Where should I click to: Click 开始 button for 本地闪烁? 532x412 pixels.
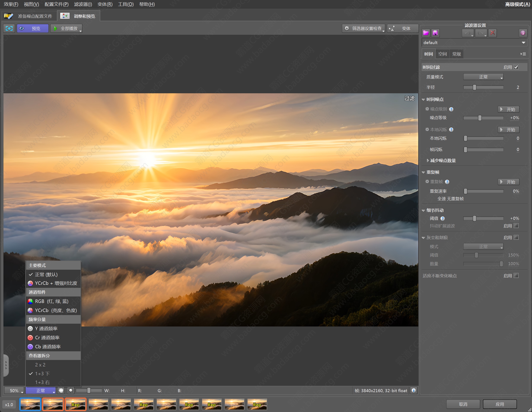[508, 130]
